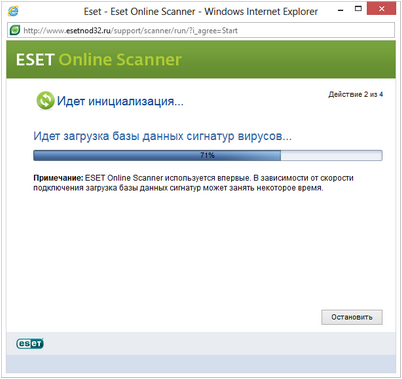Click the filled blue portion of progress bar
Viewport: 402px width, 379px height.
point(157,155)
